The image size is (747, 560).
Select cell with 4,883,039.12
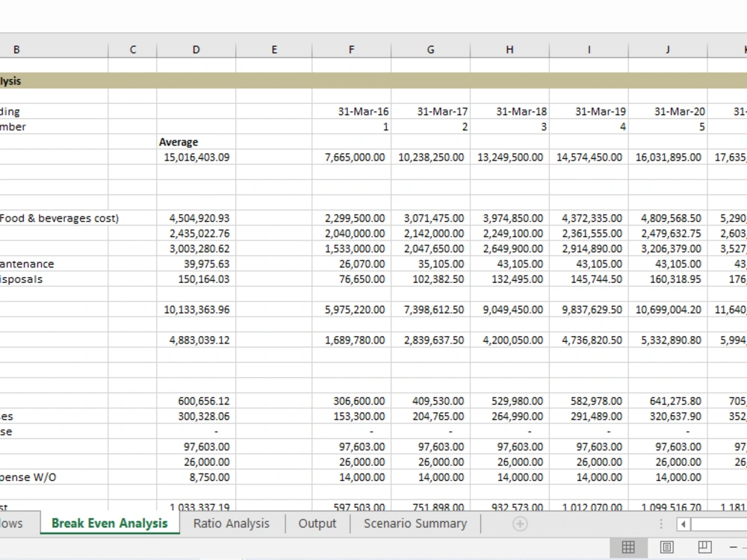click(x=196, y=340)
